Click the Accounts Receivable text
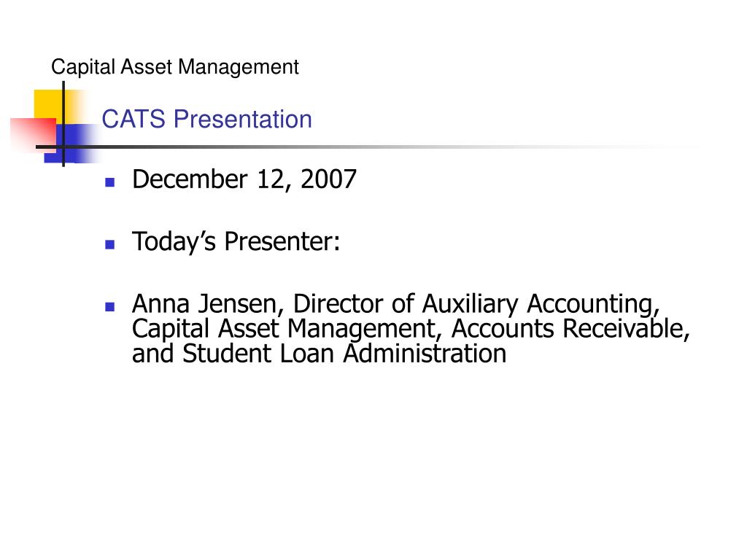Viewport: 747px width, 560px height. 570,329
